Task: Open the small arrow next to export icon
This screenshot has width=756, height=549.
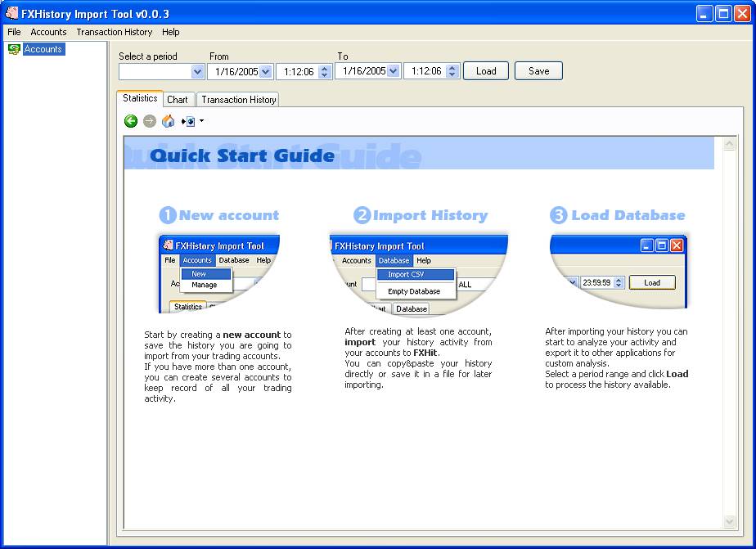Action: [x=201, y=121]
